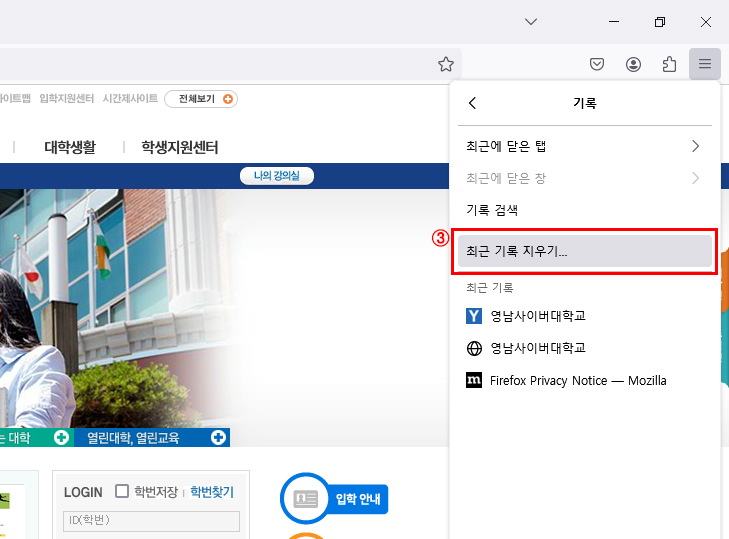
Task: Open the Firefox account icon
Action: pyautogui.click(x=633, y=64)
